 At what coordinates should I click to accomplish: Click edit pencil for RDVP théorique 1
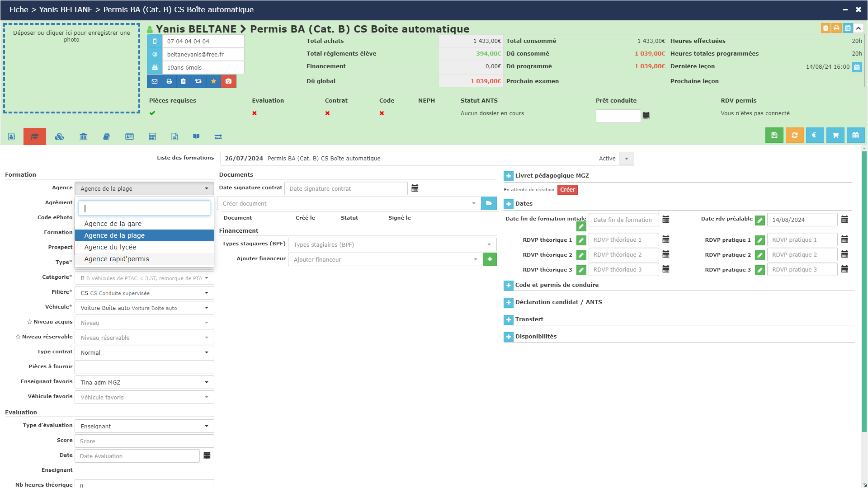(581, 240)
